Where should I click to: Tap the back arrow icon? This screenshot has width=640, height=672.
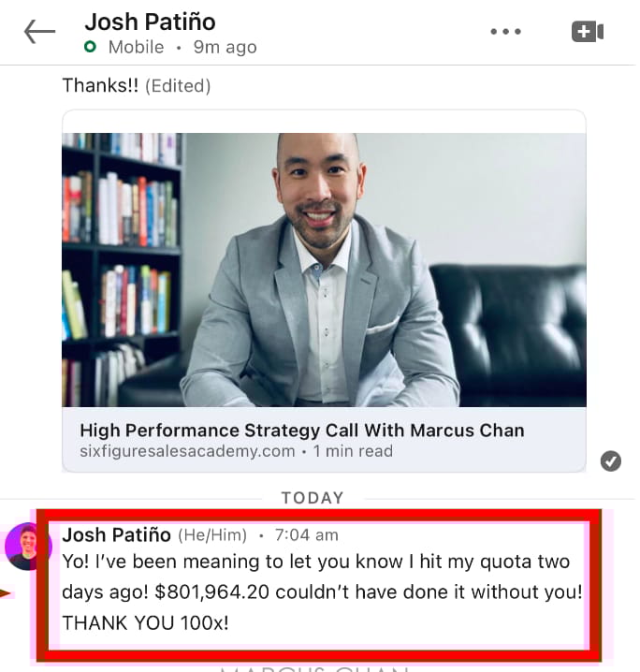39,31
